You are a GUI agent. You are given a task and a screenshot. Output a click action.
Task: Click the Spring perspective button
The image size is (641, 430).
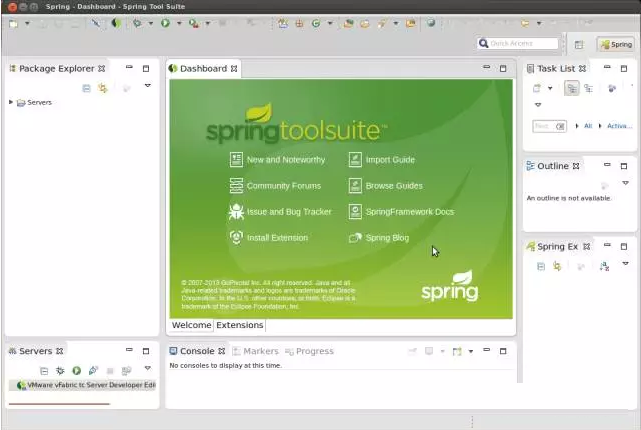tap(616, 45)
